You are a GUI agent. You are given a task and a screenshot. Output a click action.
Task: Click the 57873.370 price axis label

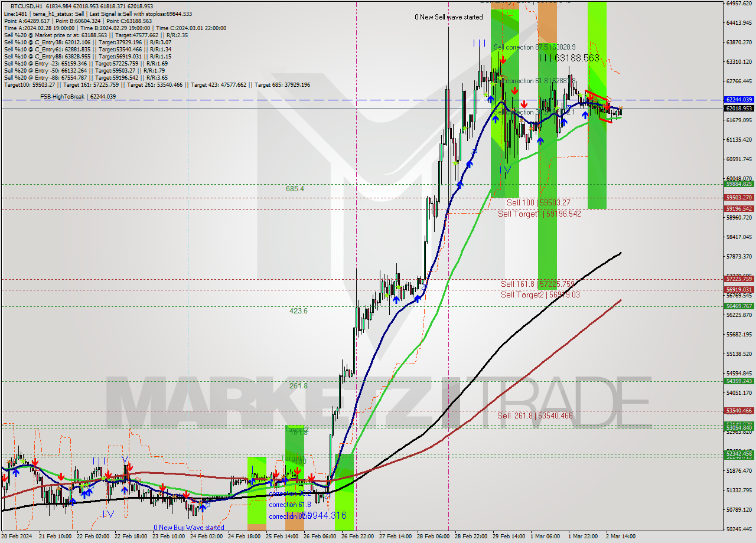coord(739,256)
